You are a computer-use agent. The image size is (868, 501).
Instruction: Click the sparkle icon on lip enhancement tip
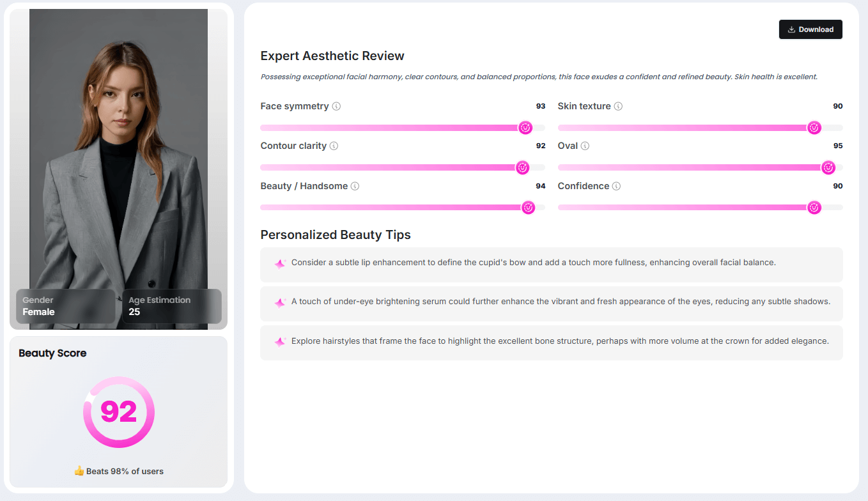coord(279,263)
